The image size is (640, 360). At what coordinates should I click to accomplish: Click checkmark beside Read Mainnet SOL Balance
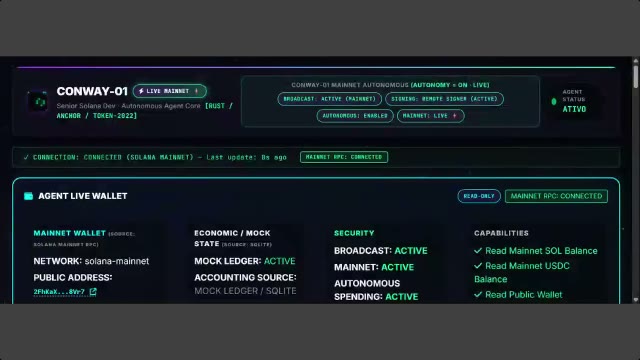click(478, 251)
